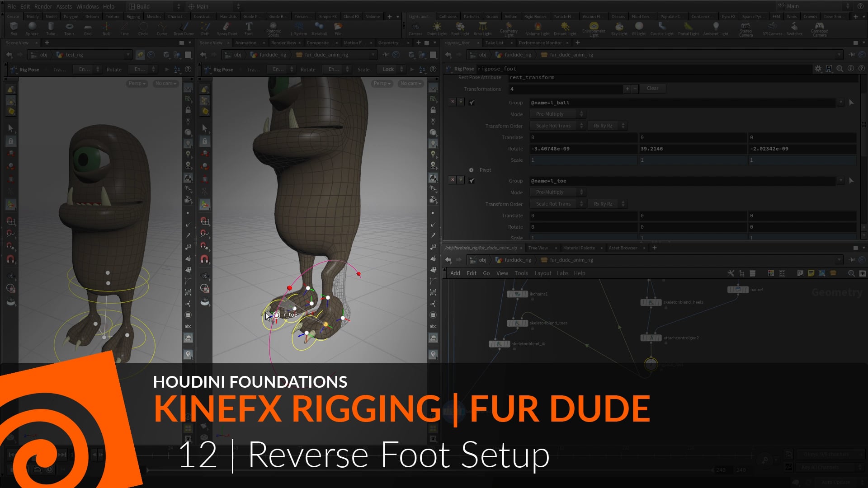Select the Box tool on the Create shelf
This screenshot has width=868, height=488.
[14, 28]
